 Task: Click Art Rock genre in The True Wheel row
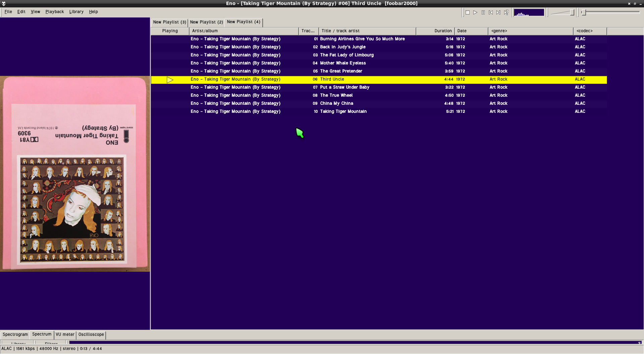pos(498,95)
